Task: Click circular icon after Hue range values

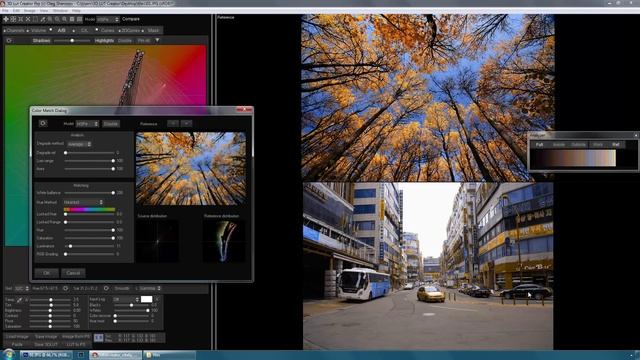Action: point(65,288)
